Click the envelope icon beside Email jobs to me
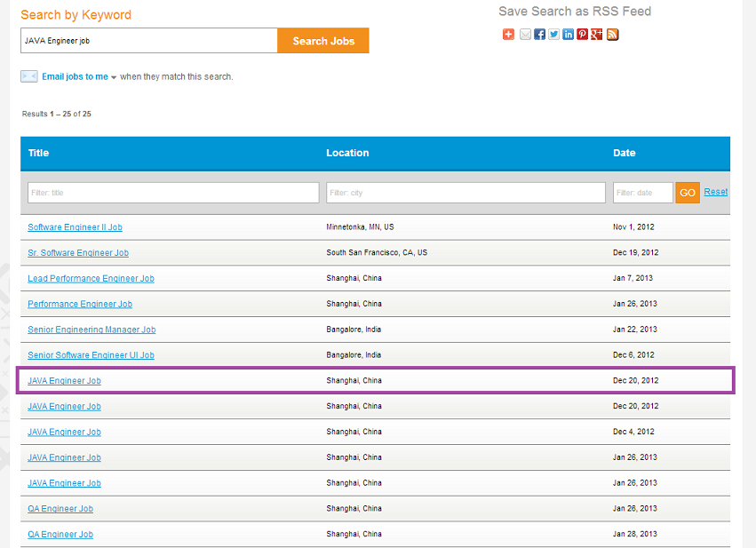Image resolution: width=756 pixels, height=548 pixels. [x=29, y=76]
